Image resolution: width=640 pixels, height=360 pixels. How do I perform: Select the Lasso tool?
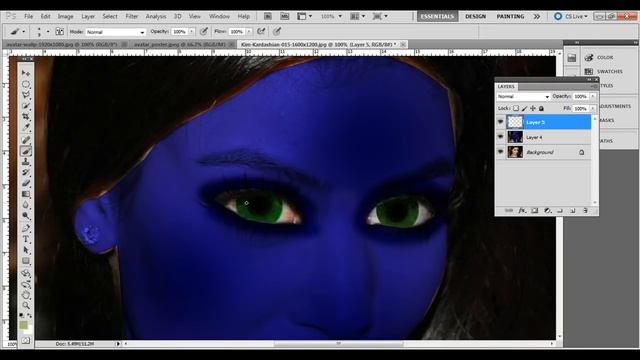(x=26, y=95)
